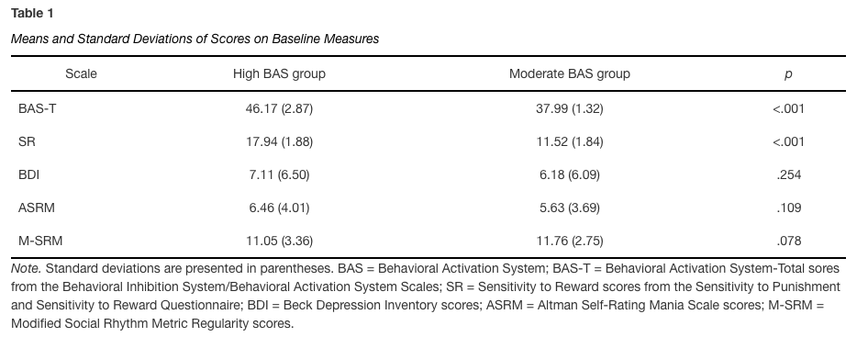Click the .078 p-value
Viewport: 868px width, 348px height.
click(x=788, y=241)
